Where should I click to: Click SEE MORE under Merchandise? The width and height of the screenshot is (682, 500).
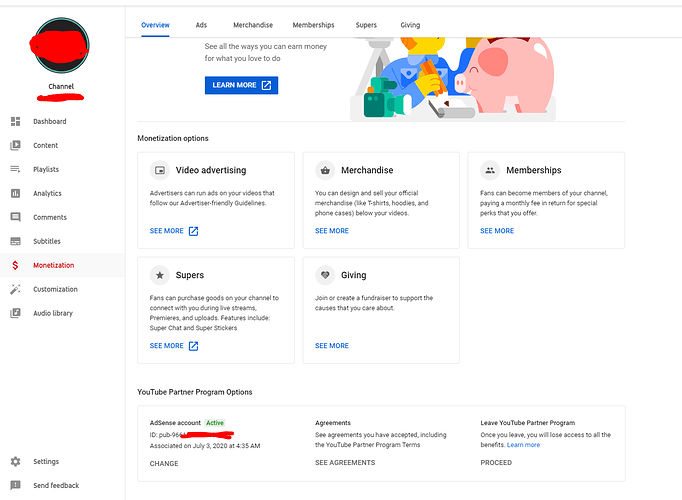click(332, 231)
